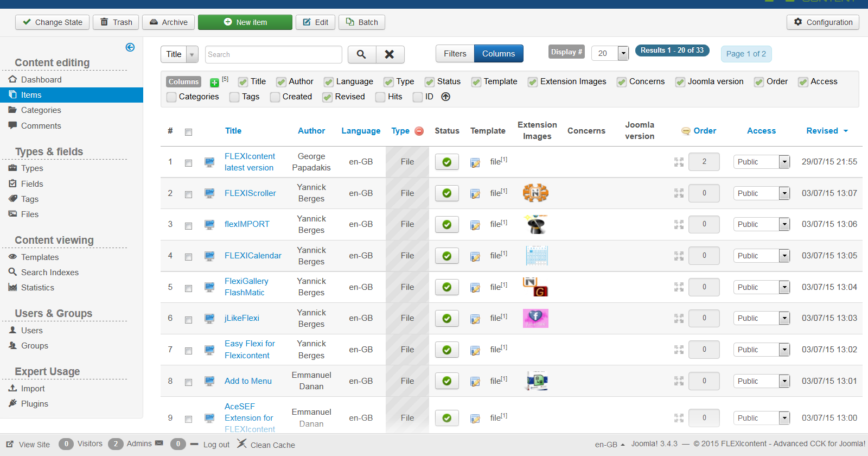Sort the list by the Author column
868x456 pixels.
tap(311, 131)
